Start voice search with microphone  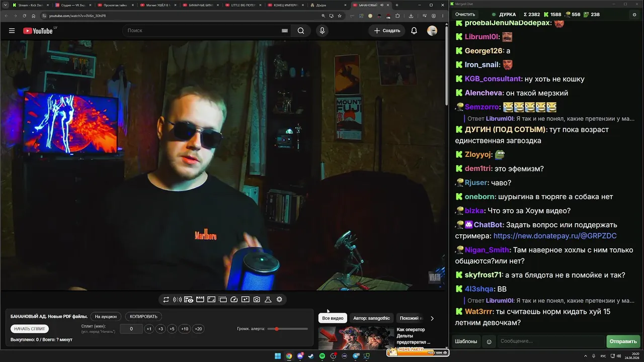click(x=322, y=31)
